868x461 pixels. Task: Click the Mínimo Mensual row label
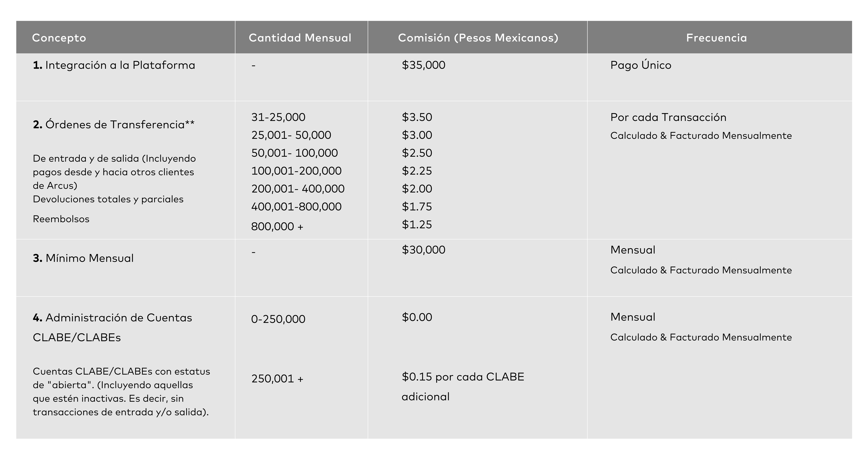[x=83, y=258]
